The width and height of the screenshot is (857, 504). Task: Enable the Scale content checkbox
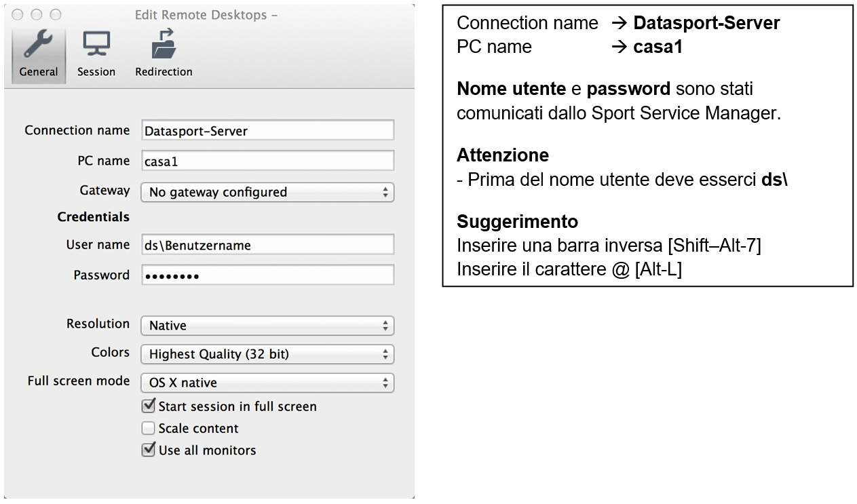click(148, 429)
